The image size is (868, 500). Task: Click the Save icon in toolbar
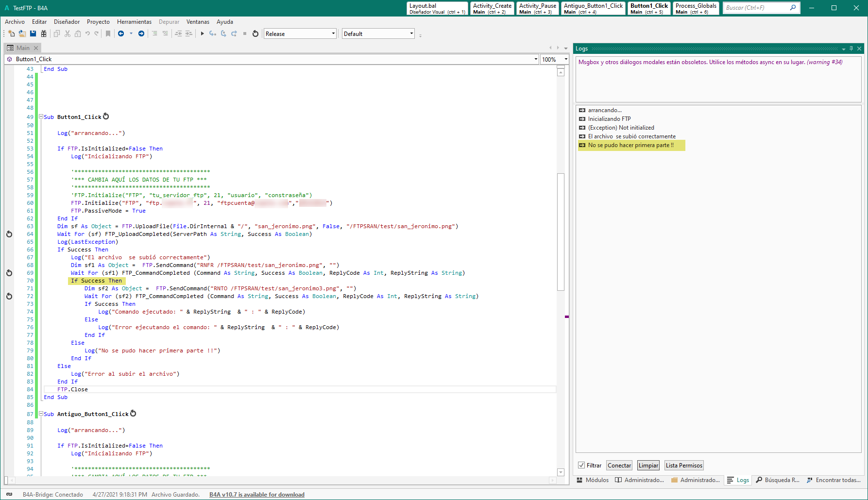pyautogui.click(x=33, y=33)
